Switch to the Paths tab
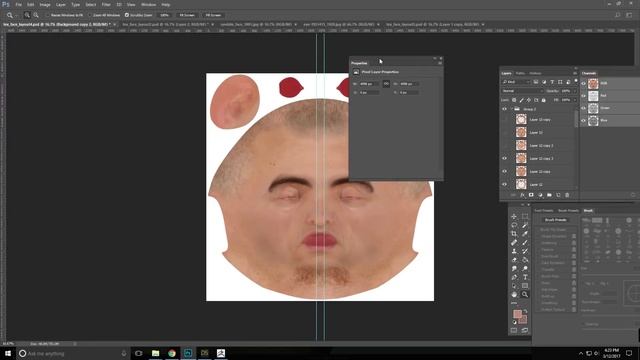The height and width of the screenshot is (360, 640). (520, 73)
